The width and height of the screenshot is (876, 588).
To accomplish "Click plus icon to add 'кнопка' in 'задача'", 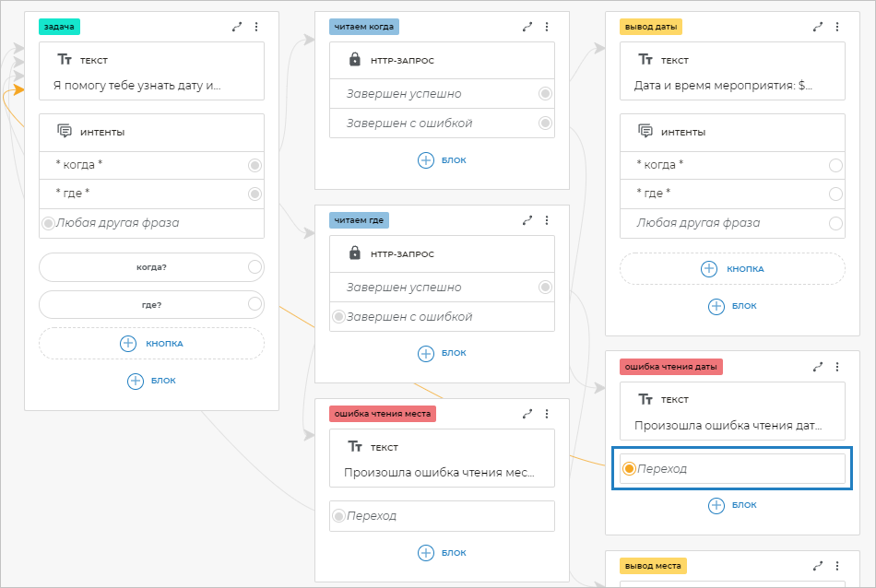I will click(x=128, y=343).
